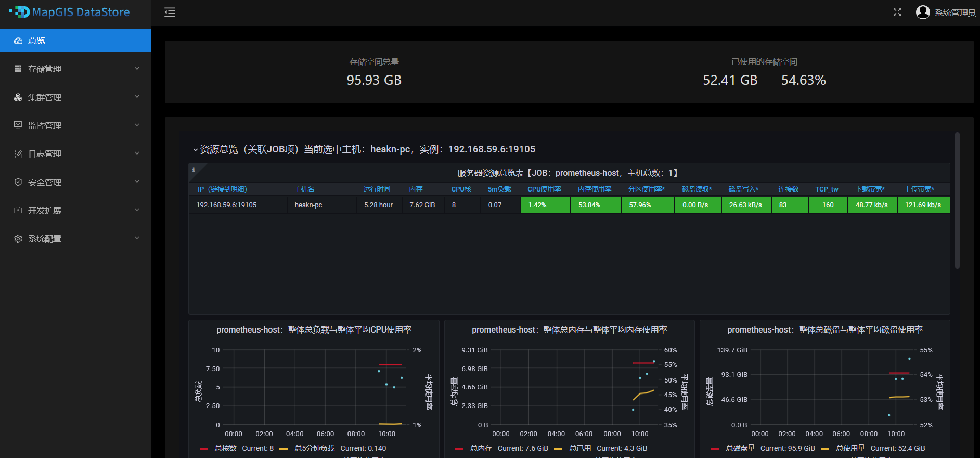The height and width of the screenshot is (458, 980).
Task: Click the 集群管理 cluster icon
Action: click(18, 97)
